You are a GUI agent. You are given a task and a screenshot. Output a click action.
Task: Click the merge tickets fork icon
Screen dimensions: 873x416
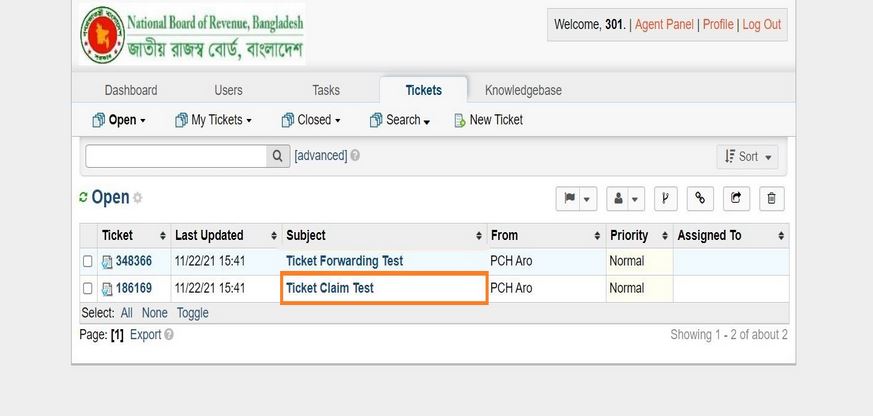(665, 199)
